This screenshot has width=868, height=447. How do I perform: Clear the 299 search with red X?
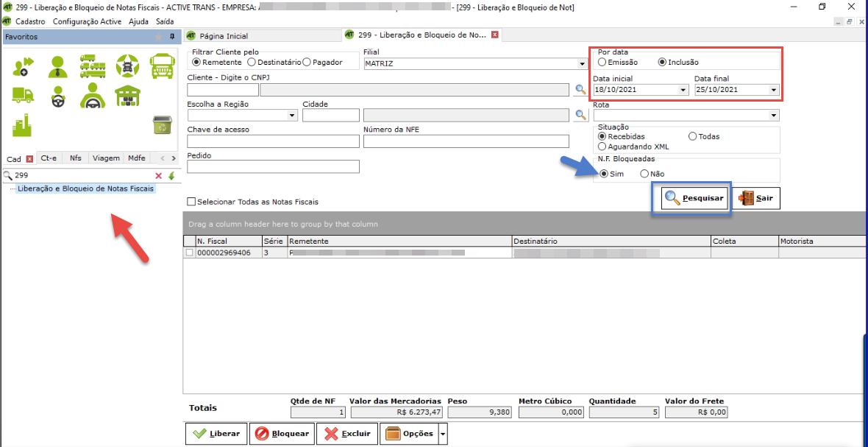click(158, 176)
